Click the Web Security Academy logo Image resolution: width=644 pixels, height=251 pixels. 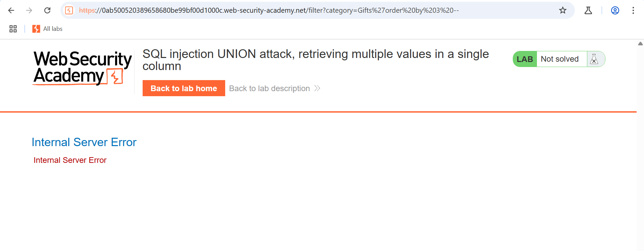point(82,68)
